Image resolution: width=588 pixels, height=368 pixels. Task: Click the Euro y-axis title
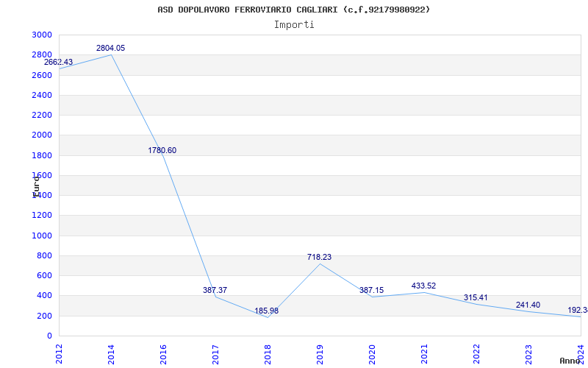pos(35,186)
